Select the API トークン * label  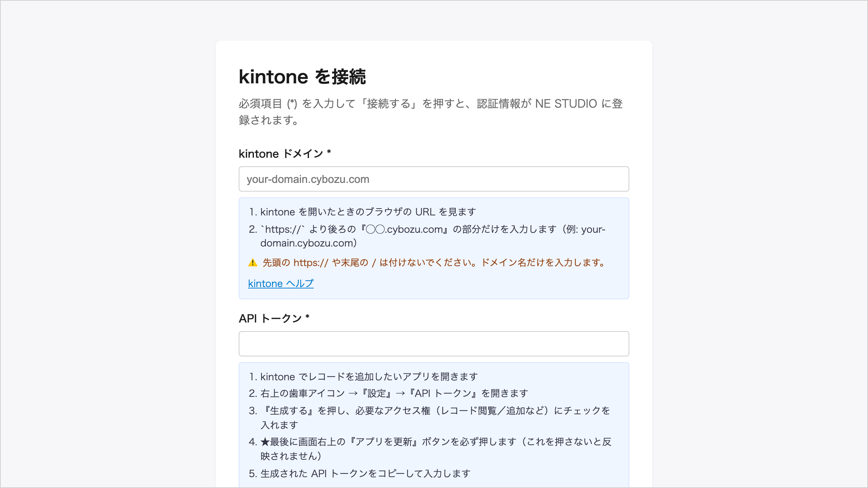click(x=274, y=318)
